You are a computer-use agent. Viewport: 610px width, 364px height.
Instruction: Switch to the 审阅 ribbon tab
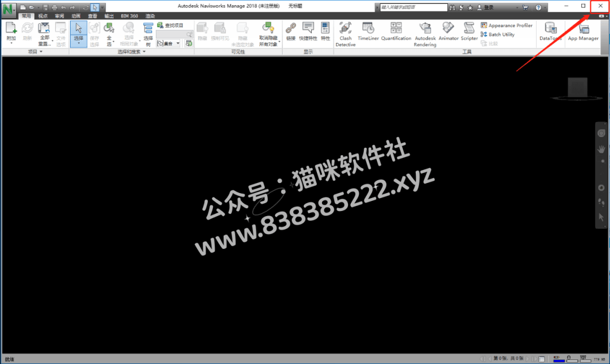point(59,16)
